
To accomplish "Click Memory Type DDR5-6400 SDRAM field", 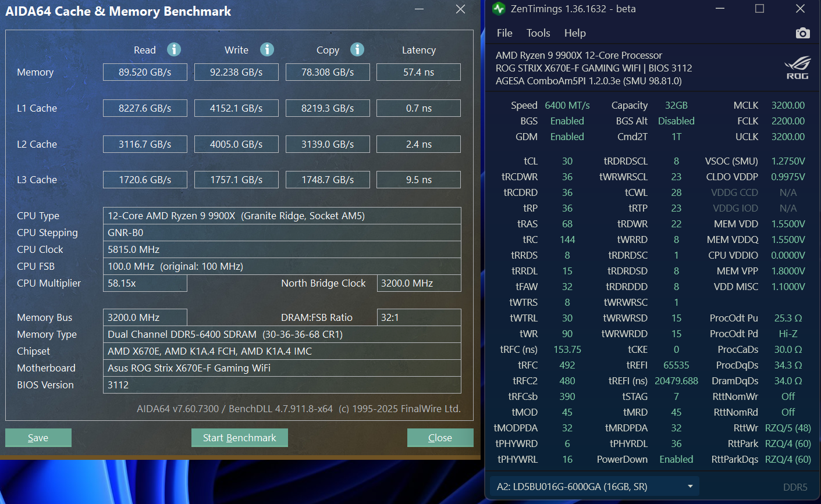I will pos(282,334).
